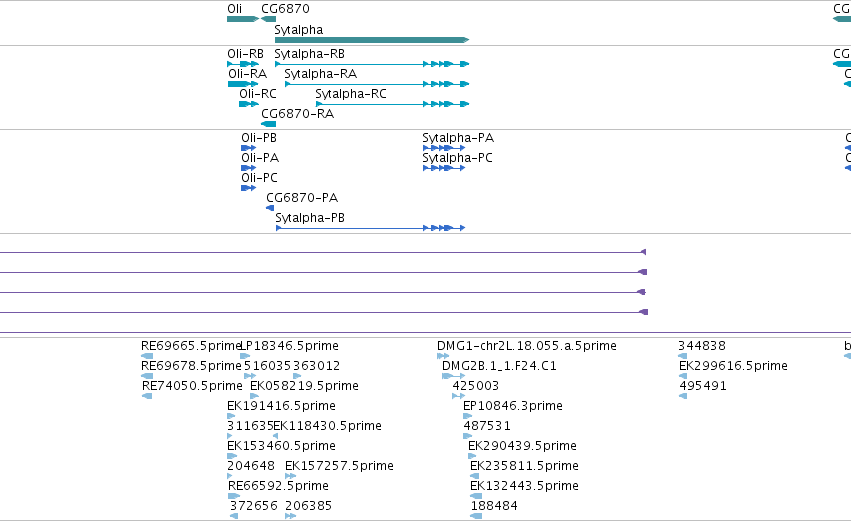Image resolution: width=851 pixels, height=521 pixels.
Task: Click the RE69678.5prime EST label
Action: click(191, 366)
